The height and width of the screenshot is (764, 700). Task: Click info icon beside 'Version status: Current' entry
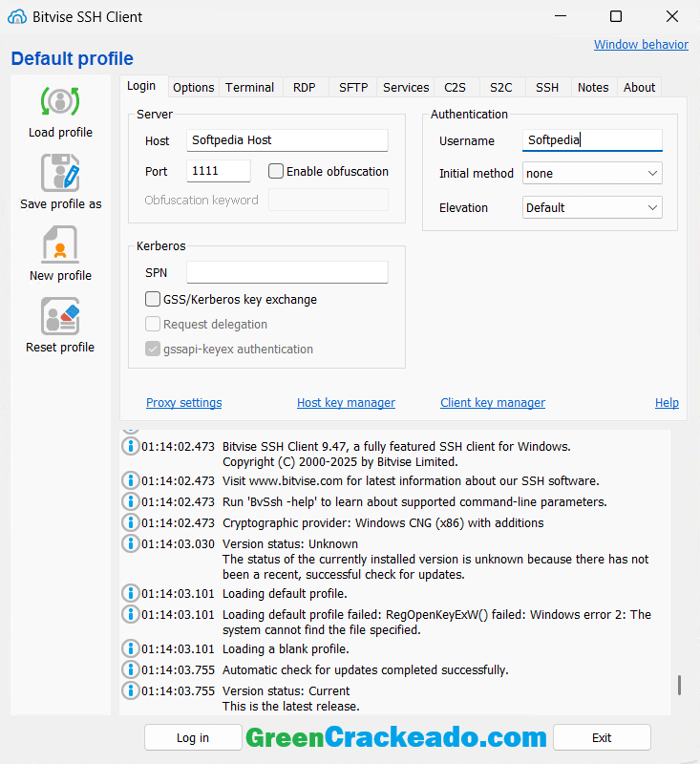point(130,690)
